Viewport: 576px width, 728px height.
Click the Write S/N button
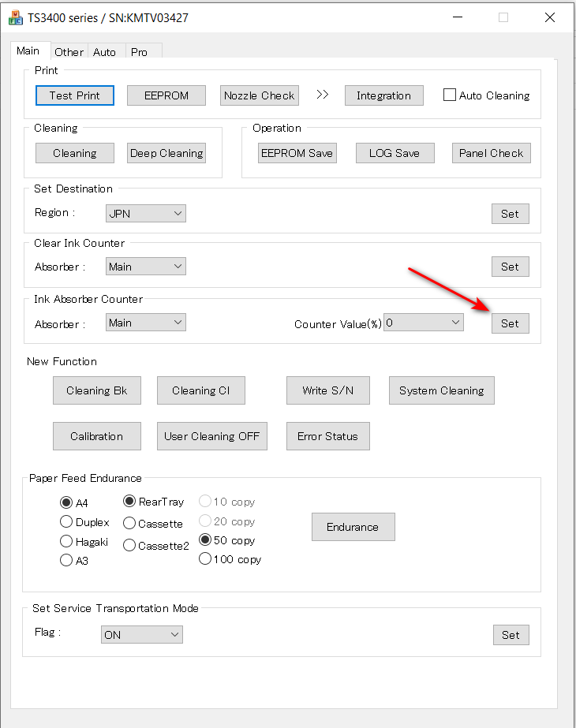click(328, 390)
